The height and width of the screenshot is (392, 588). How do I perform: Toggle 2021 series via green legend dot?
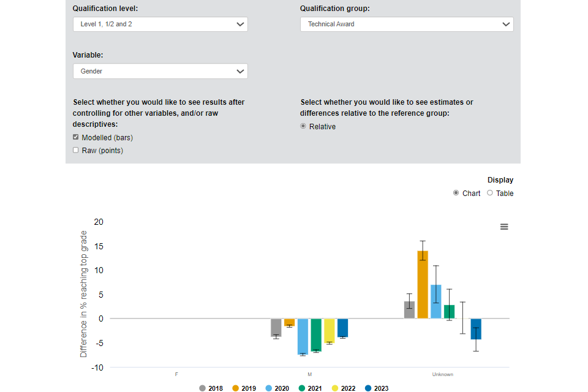302,388
